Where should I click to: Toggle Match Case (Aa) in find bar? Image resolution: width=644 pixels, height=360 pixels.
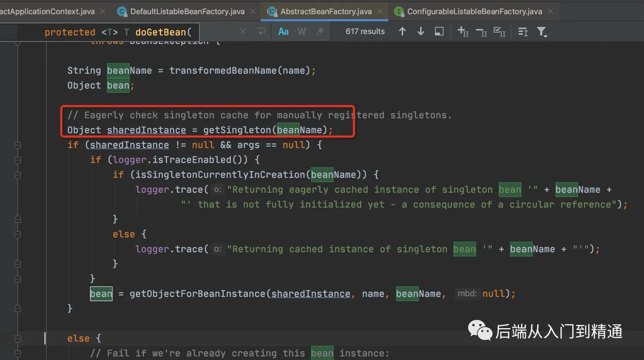pos(283,31)
